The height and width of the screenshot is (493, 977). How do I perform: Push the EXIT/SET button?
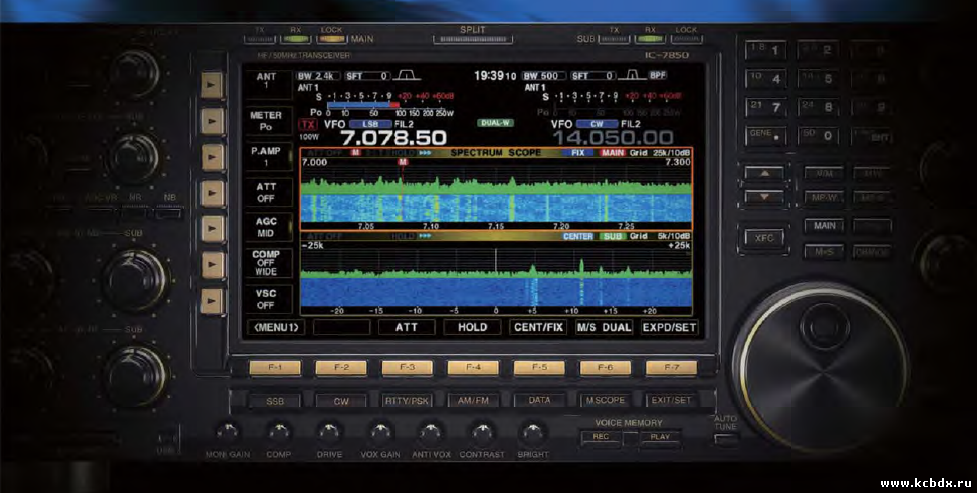[671, 401]
